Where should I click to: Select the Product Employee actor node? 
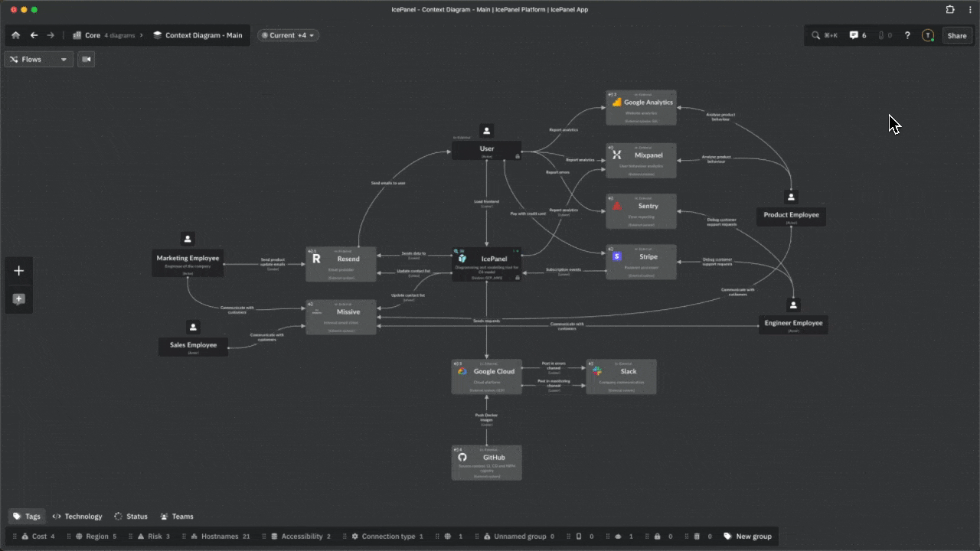click(791, 217)
